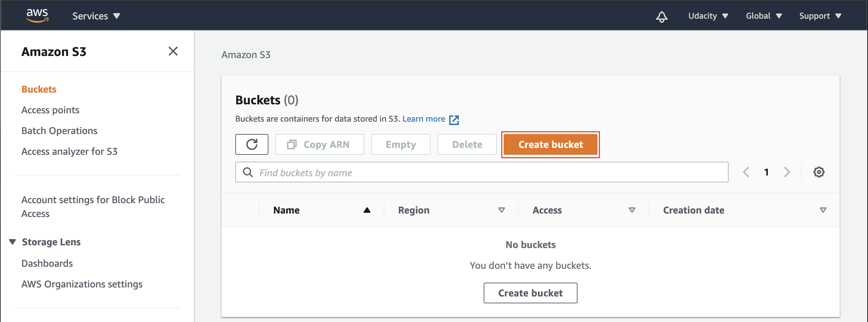Open Batch Operations in sidebar
The height and width of the screenshot is (322, 868).
pos(59,131)
